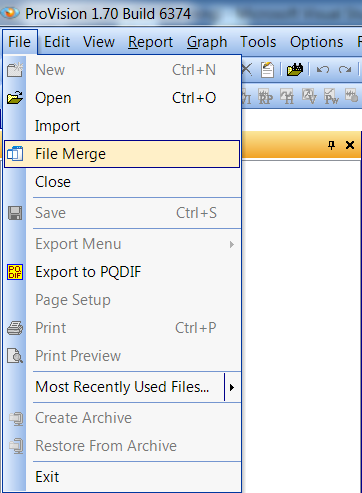Choose Print Preview entry
Screen dimensions: 362x493
click(x=122, y=356)
